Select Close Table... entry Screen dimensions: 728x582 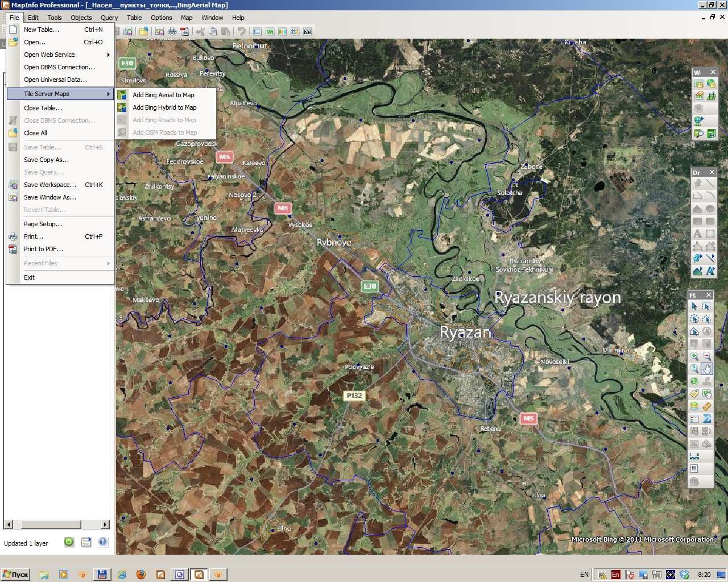pos(60,108)
